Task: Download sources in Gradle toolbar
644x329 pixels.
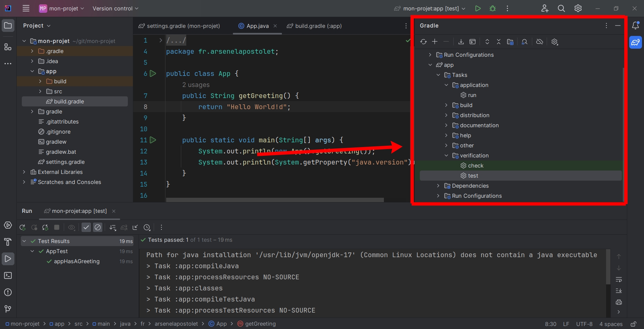Action: [x=461, y=42]
